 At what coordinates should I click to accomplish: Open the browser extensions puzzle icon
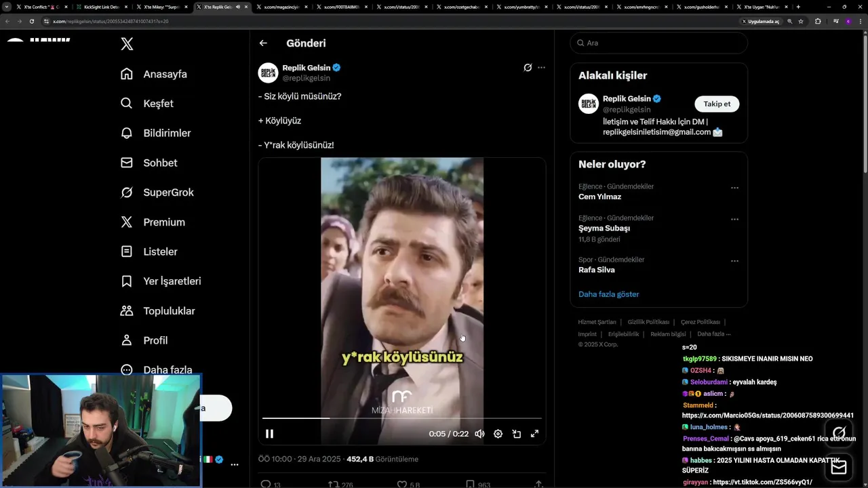(818, 21)
